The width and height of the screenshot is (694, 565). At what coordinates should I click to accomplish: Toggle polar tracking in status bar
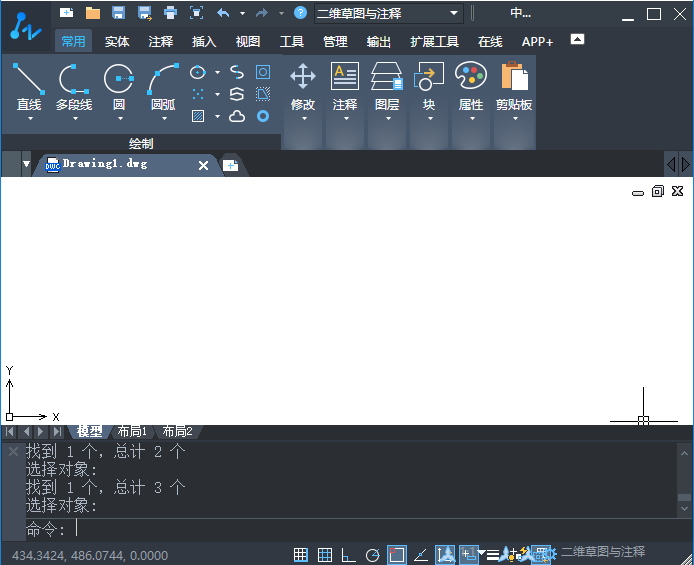(372, 554)
